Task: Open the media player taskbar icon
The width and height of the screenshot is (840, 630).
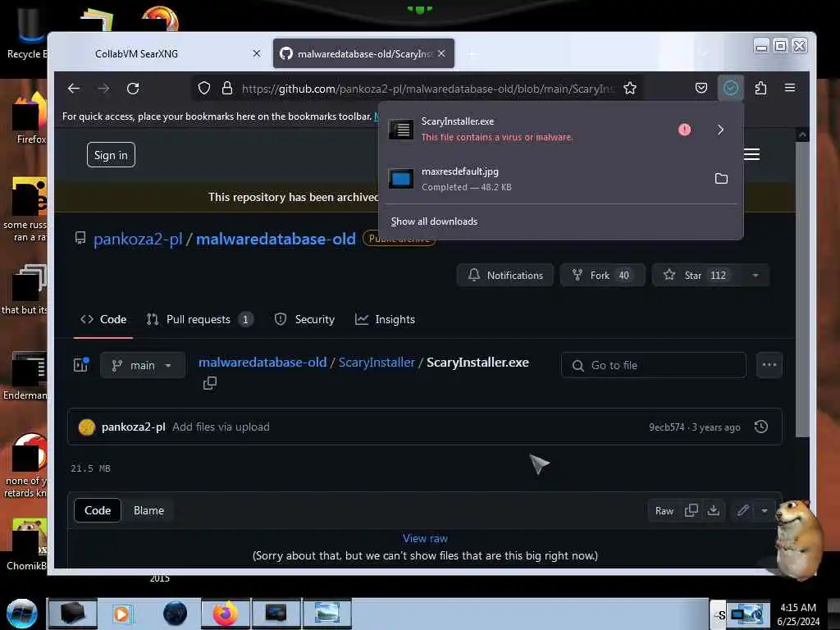Action: 121,614
